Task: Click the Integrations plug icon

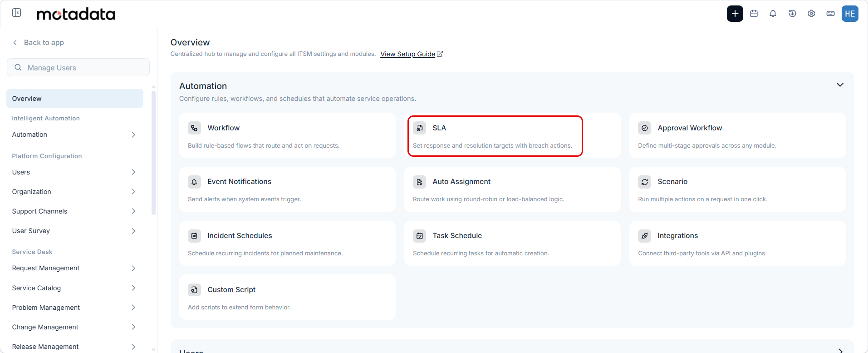Action: [644, 236]
